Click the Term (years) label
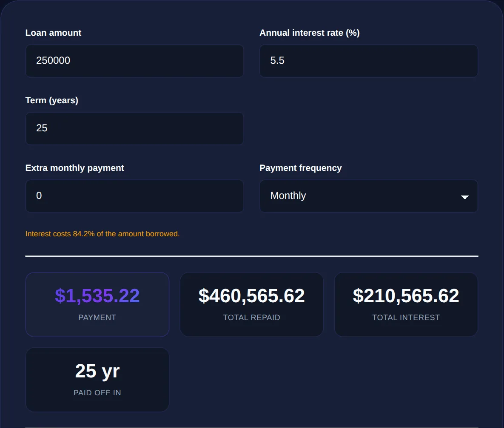504x428 pixels. click(x=52, y=100)
